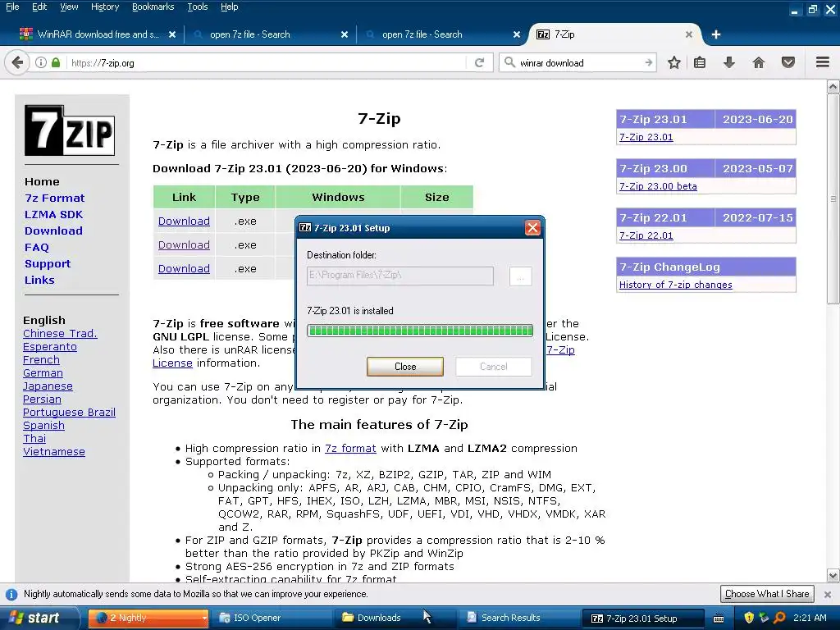Switch to Search Results taskbar item
This screenshot has width=840, height=630.
pyautogui.click(x=518, y=618)
